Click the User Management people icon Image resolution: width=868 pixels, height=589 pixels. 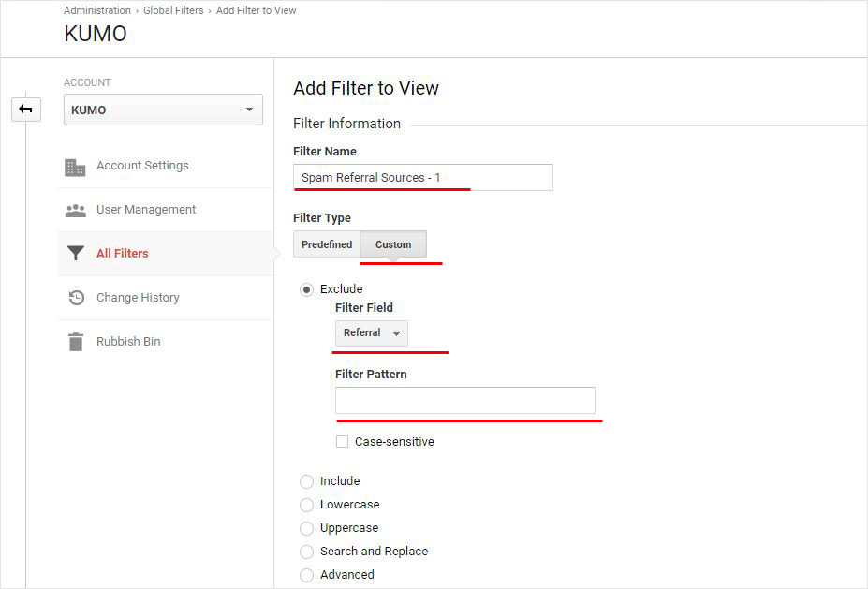(x=75, y=211)
